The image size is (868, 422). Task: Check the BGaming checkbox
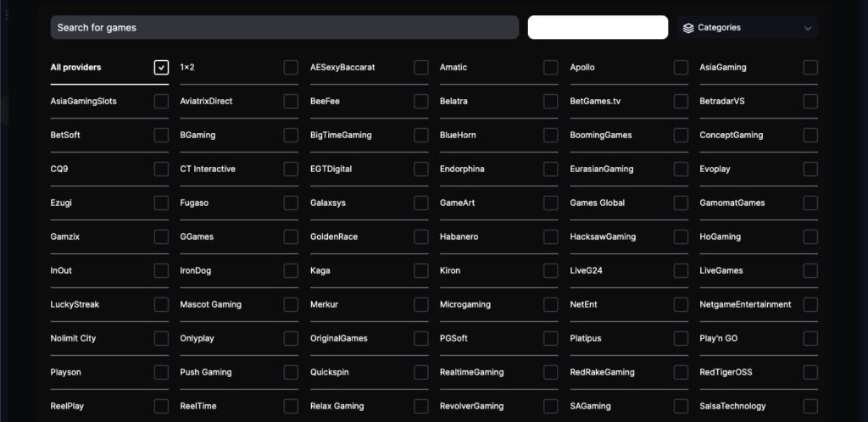[291, 135]
